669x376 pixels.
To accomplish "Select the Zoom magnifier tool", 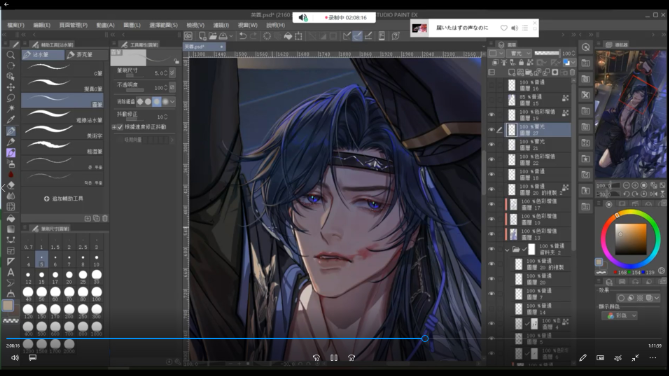I will (11, 55).
